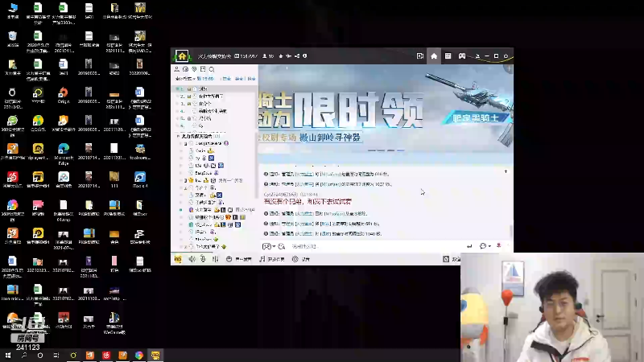Open the share icon in the title bar
The height and width of the screenshot is (362, 644).
click(297, 56)
